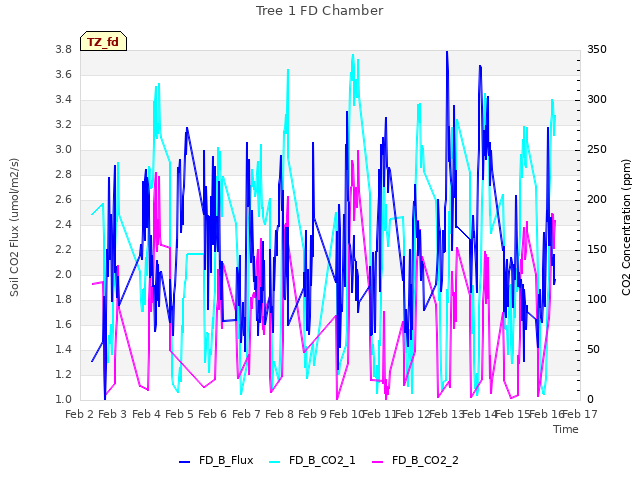This screenshot has width=640, height=480.
Task: Select the Feb 8 date tick
Action: click(x=279, y=414)
